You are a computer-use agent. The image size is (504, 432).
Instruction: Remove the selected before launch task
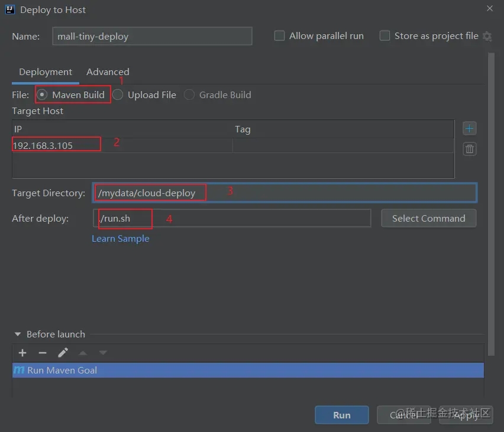(x=43, y=353)
